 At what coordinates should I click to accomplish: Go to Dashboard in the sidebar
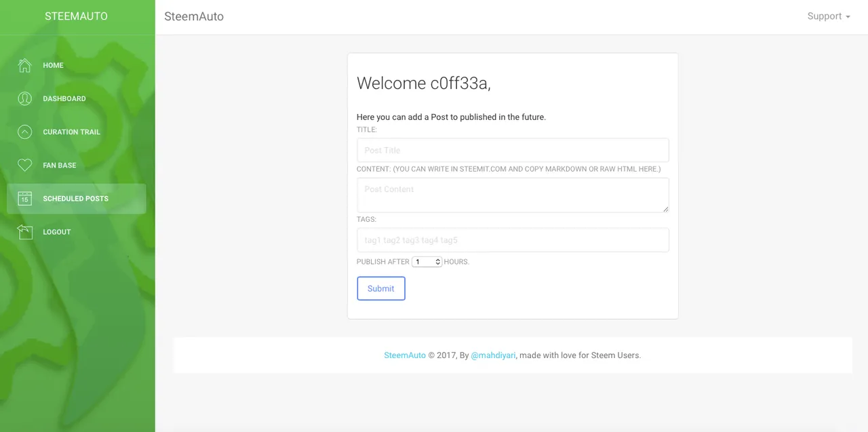(x=76, y=98)
